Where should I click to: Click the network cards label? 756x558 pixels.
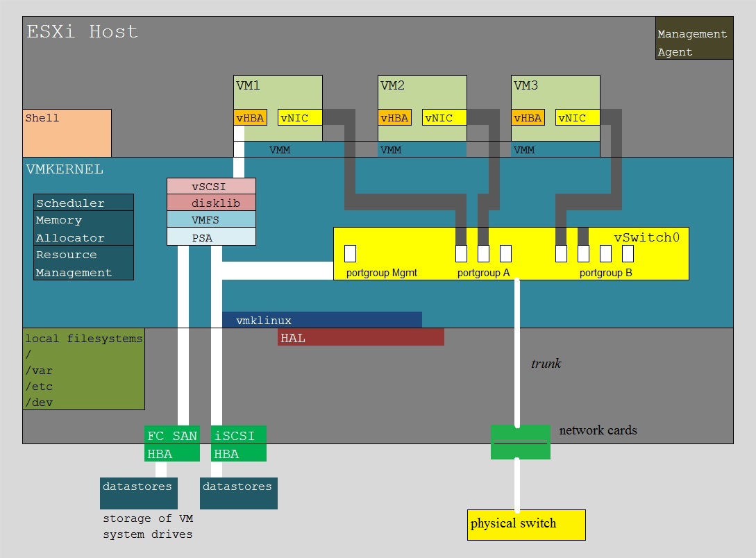tap(598, 430)
